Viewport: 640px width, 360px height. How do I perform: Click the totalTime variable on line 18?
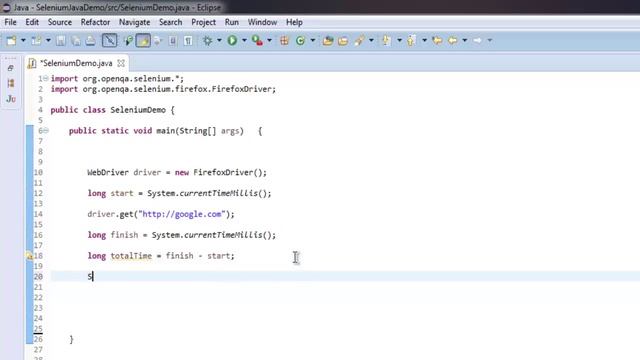(x=131, y=256)
